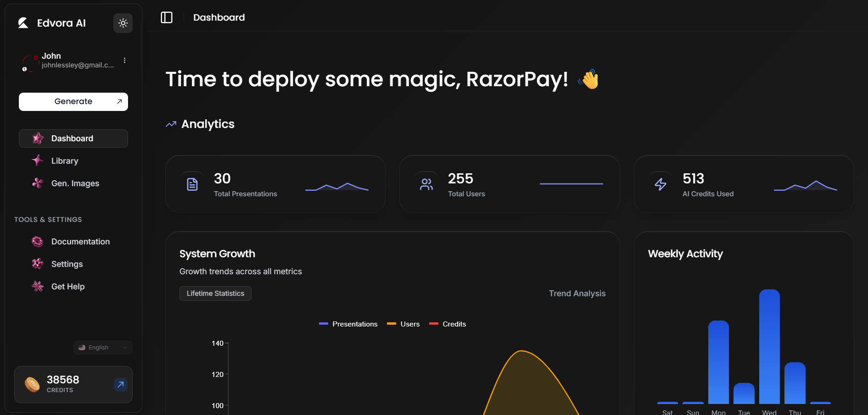
Task: Click the Analytics trend arrow icon
Action: tap(171, 124)
